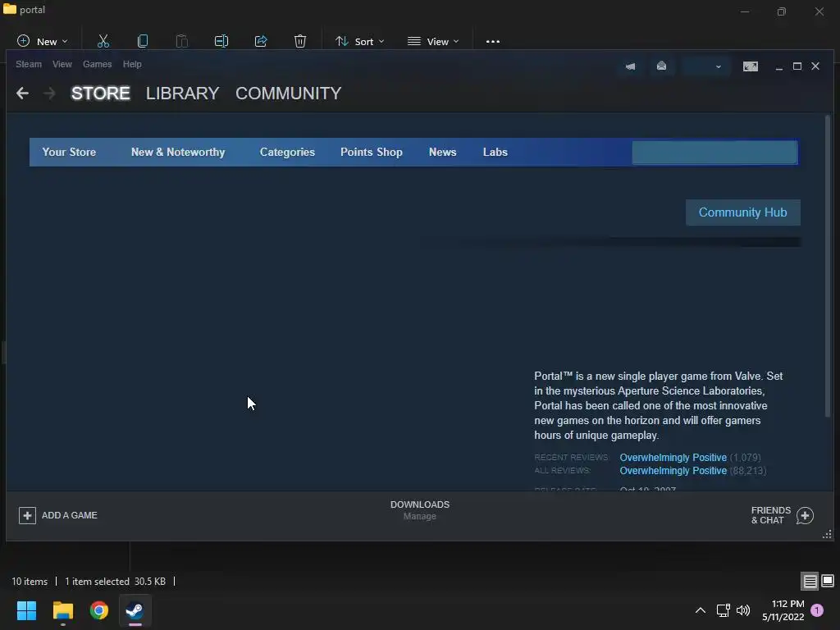Open the Sort dropdown in File Explorer
Image resolution: width=840 pixels, height=630 pixels.
click(360, 41)
